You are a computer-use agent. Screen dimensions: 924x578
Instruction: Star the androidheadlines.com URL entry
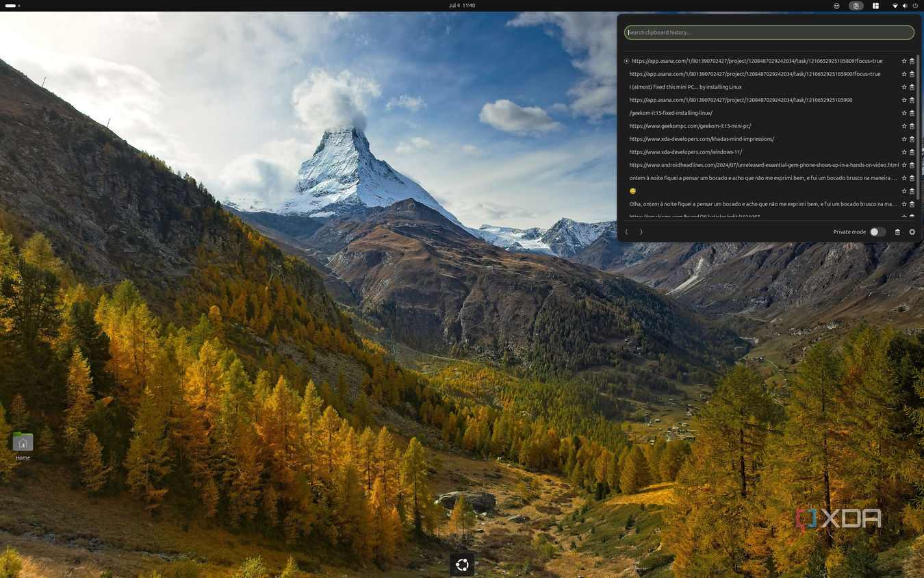(x=903, y=165)
